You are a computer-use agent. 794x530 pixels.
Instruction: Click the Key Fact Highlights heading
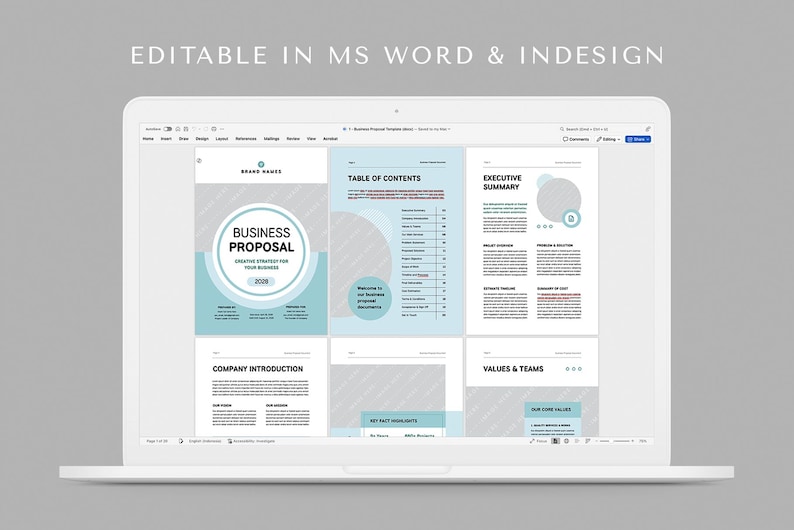point(393,421)
